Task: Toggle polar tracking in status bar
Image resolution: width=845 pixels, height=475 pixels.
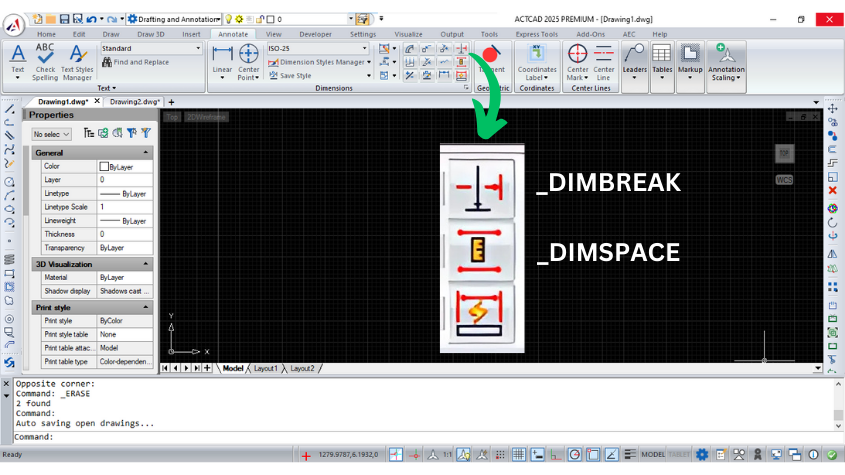Action: (574, 455)
